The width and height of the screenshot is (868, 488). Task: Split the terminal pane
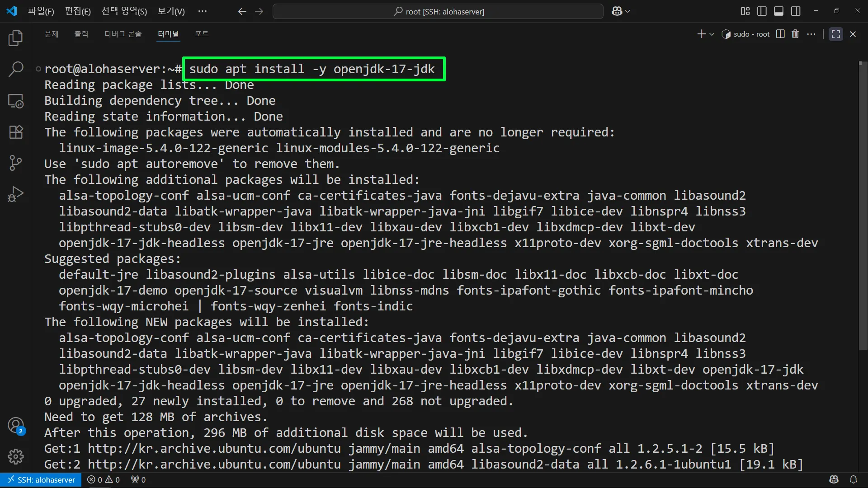pos(780,34)
